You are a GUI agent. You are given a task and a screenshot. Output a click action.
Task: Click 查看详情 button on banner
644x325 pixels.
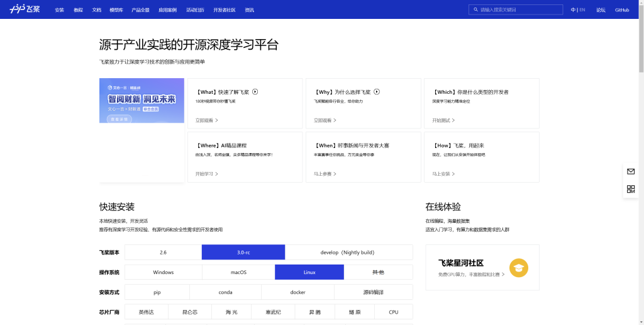119,119
